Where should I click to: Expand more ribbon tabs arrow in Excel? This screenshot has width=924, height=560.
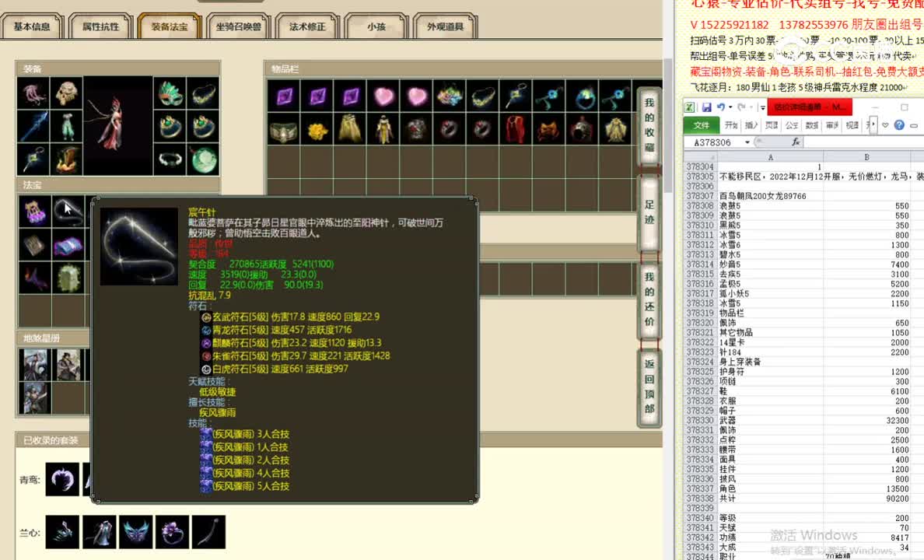[x=873, y=125]
